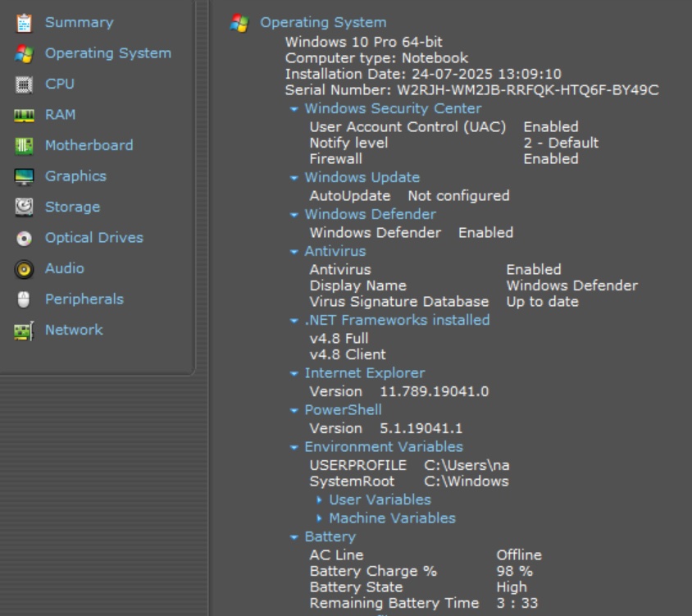
Task: Click the Storage drive icon
Action: (24, 208)
